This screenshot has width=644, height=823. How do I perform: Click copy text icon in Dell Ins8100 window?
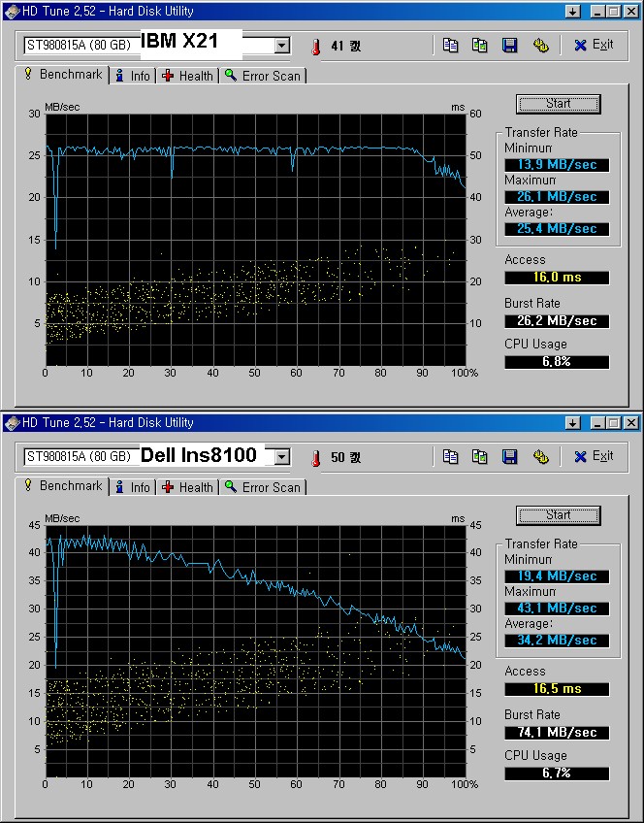pos(450,456)
